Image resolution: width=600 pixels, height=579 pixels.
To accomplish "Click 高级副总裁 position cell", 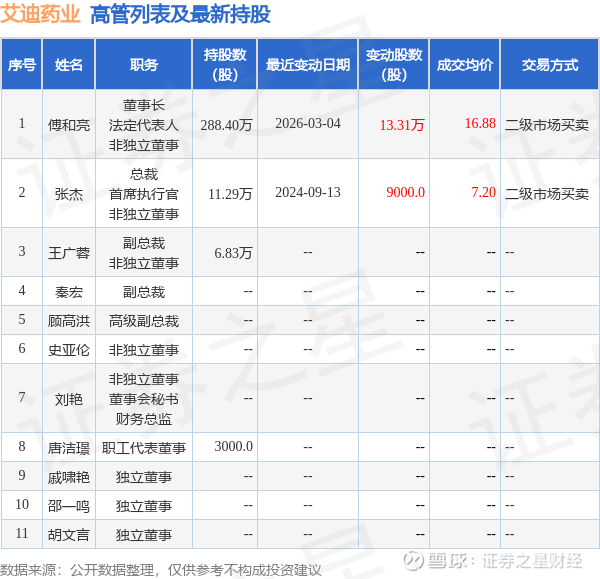I will [x=144, y=321].
